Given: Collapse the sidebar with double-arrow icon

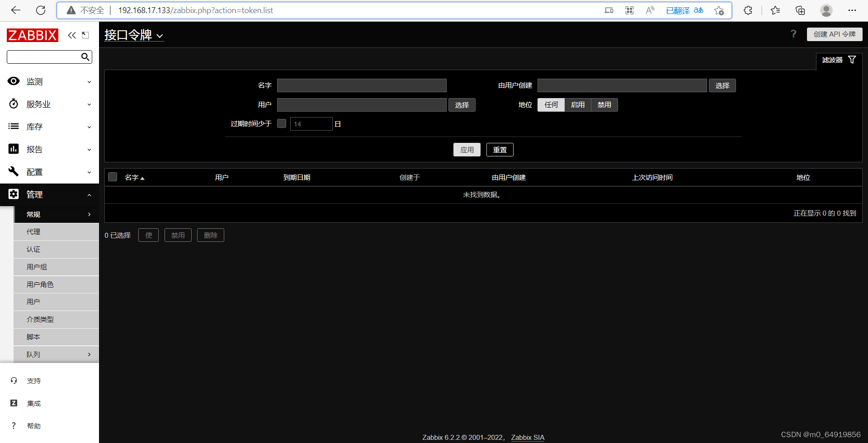Looking at the screenshot, I should pos(72,35).
